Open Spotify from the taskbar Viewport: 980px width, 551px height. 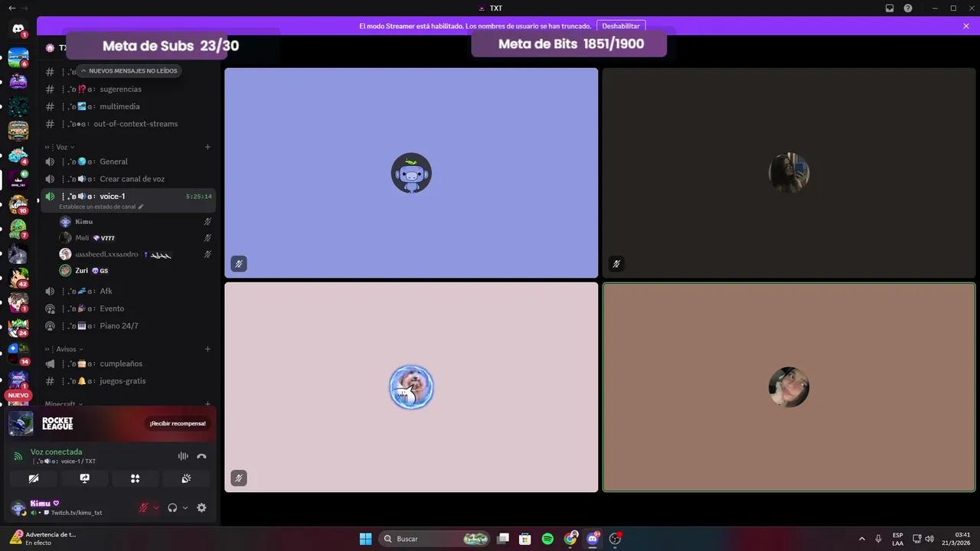tap(547, 539)
